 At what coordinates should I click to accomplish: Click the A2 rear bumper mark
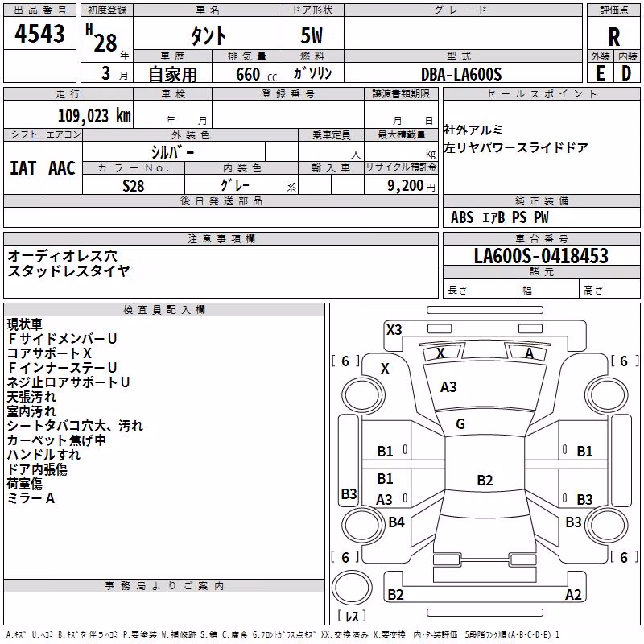(x=573, y=595)
